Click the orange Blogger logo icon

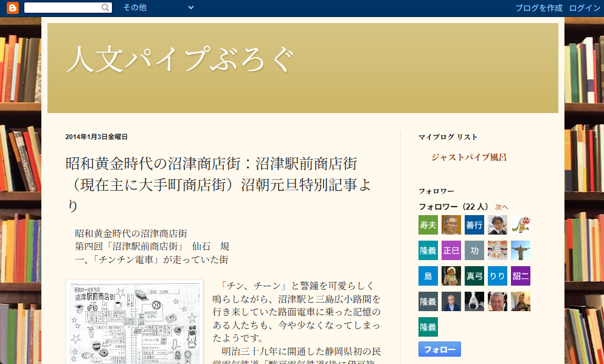13,8
